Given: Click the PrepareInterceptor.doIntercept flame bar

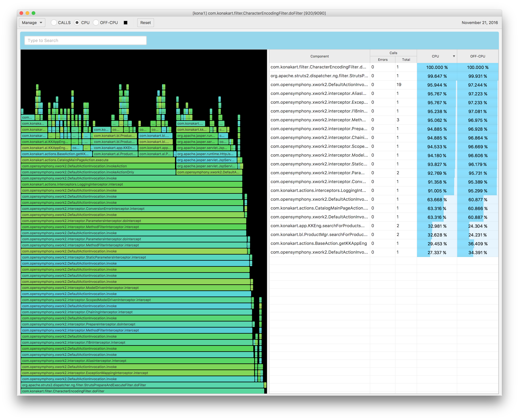Looking at the screenshot, I should [136, 324].
